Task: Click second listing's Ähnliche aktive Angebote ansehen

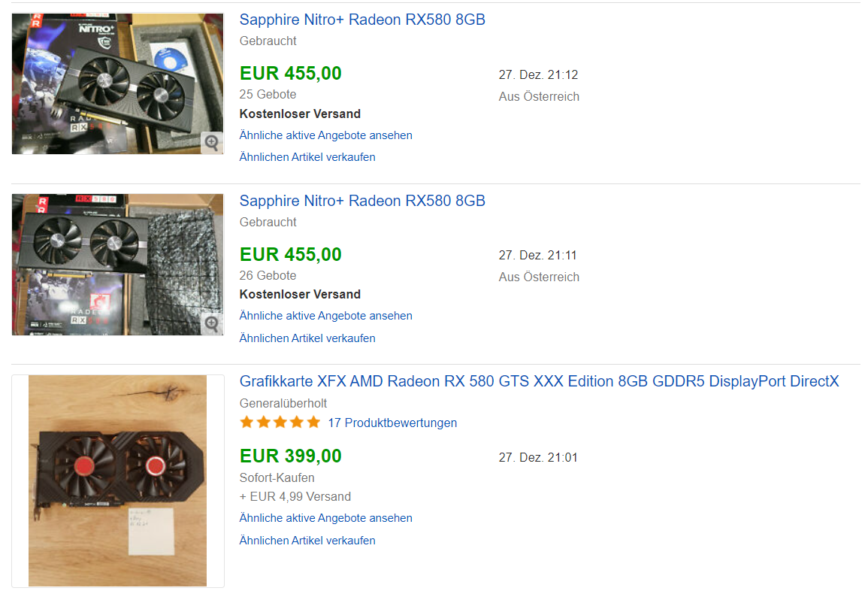Action: (x=325, y=316)
